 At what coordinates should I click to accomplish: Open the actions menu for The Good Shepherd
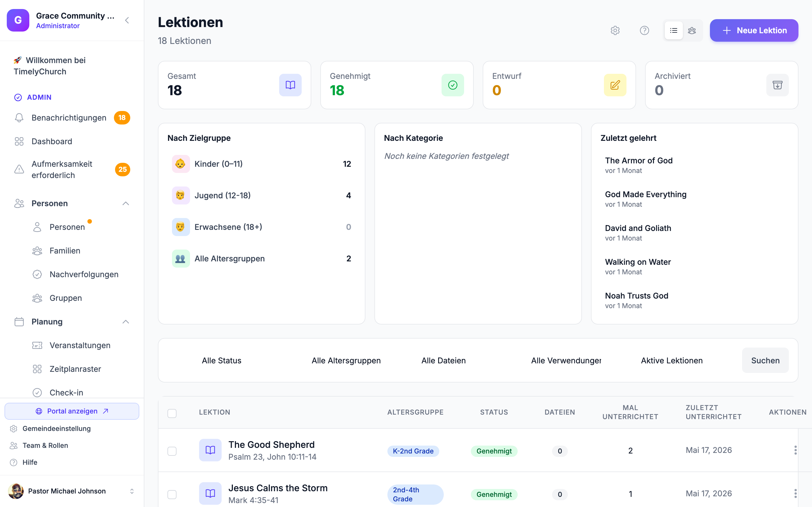pos(795,450)
